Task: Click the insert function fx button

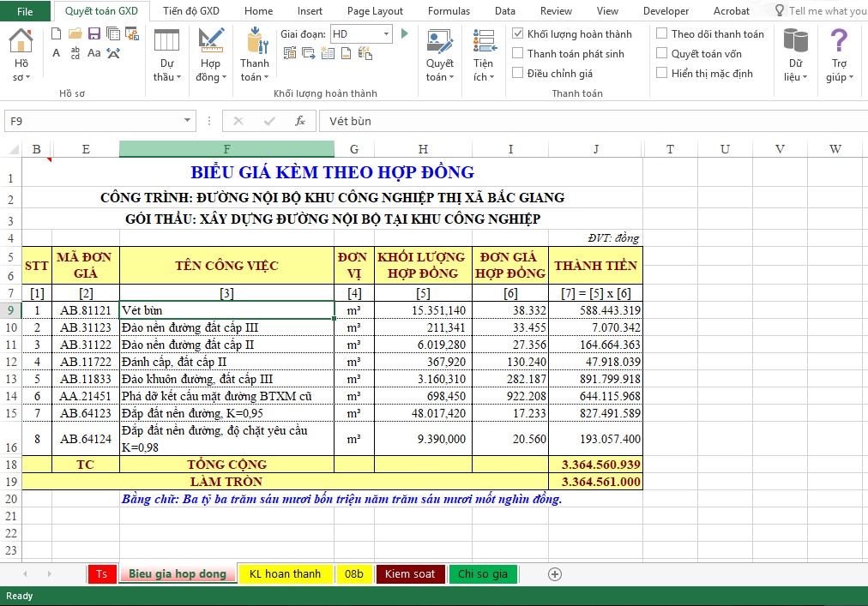Action: coord(300,121)
